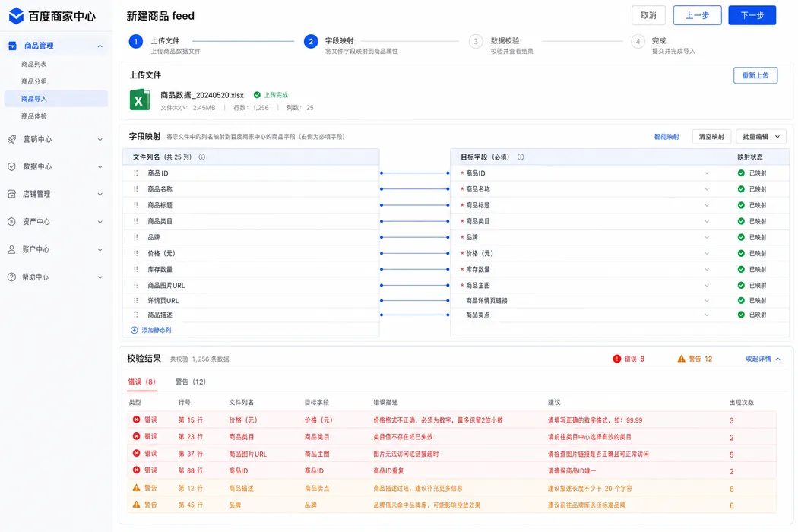The height and width of the screenshot is (532, 798).
Task: Click the info icon next to 目标字段
Action: point(521,157)
